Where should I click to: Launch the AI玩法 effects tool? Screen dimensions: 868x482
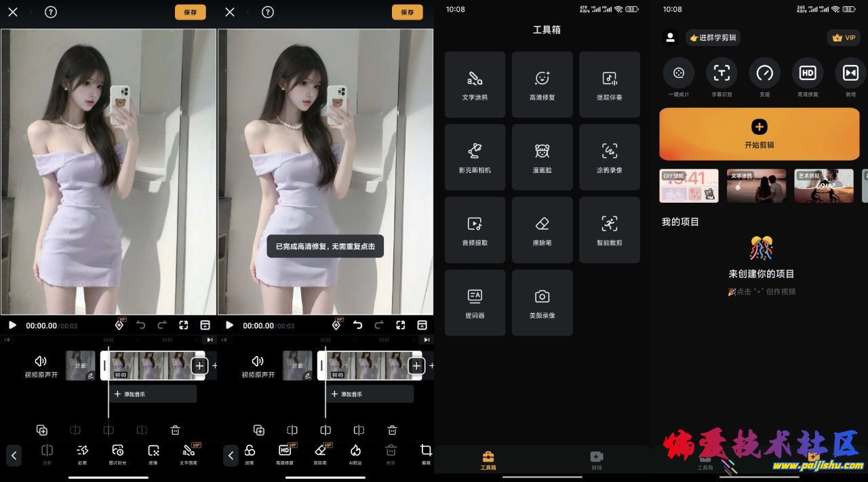[x=355, y=454]
